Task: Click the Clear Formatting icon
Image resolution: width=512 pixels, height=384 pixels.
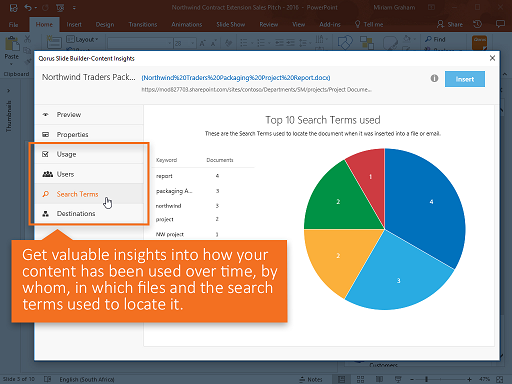Action: [x=228, y=43]
